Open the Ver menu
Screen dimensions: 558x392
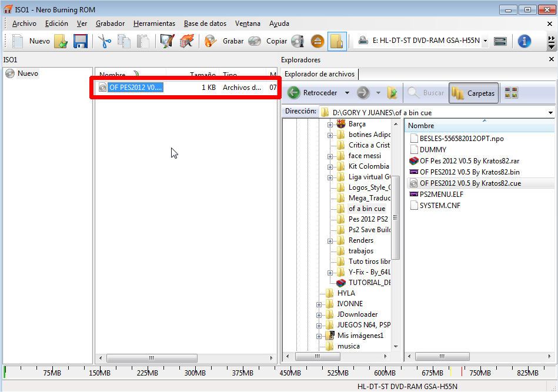82,24
